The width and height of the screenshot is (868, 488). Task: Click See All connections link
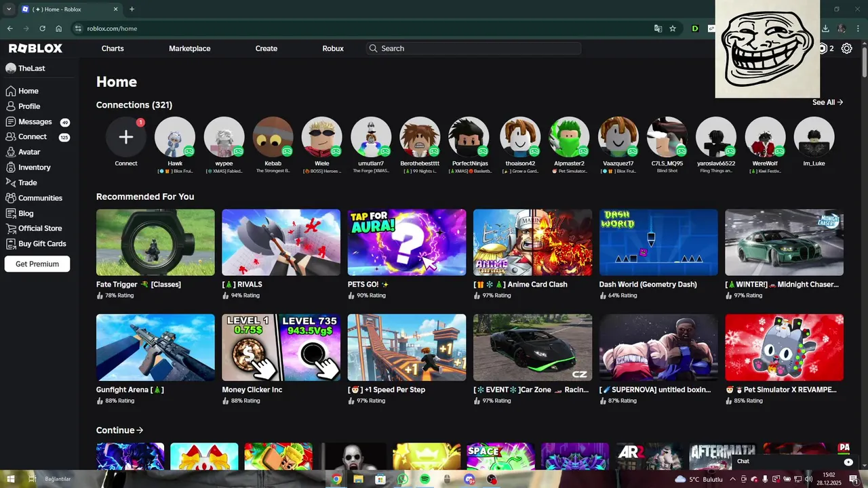[827, 102]
